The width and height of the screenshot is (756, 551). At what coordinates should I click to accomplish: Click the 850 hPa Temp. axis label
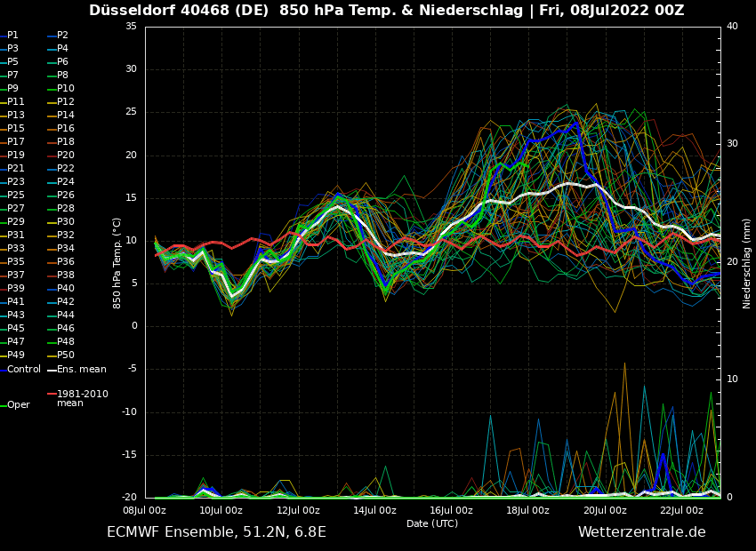click(x=117, y=263)
